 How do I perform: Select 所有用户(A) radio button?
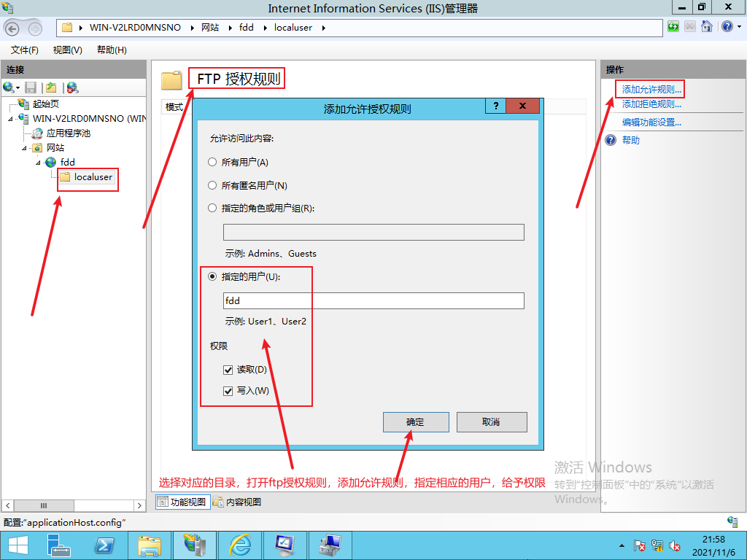coord(212,162)
